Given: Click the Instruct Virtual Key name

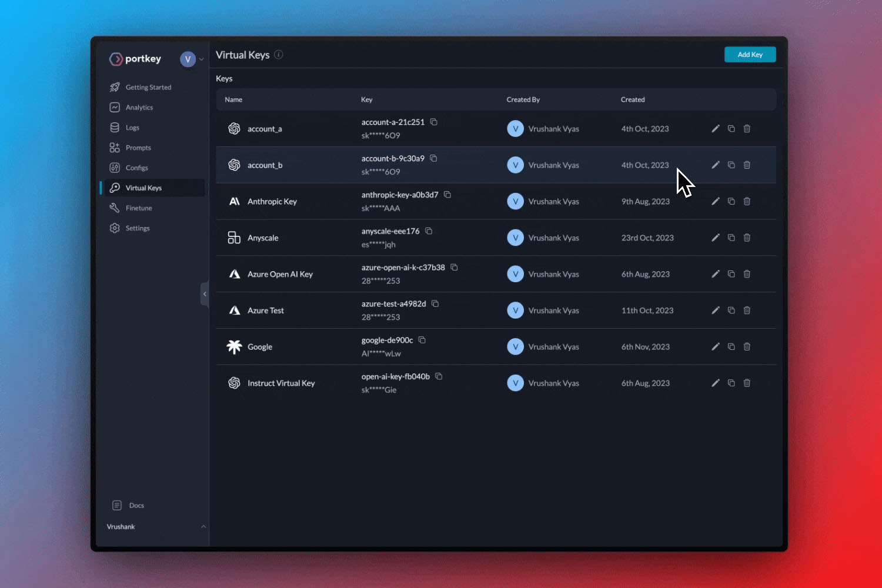Looking at the screenshot, I should tap(281, 383).
